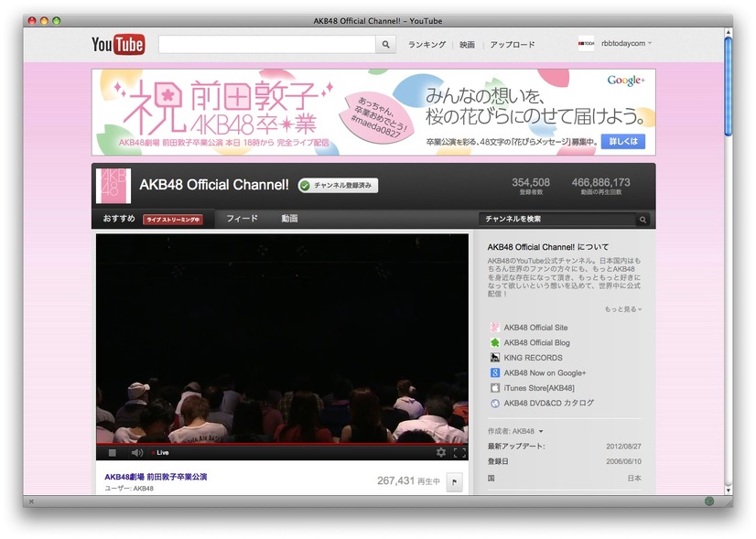The height and width of the screenshot is (539, 756).
Task: Open the AKB48 Official Blog link
Action: (x=536, y=343)
